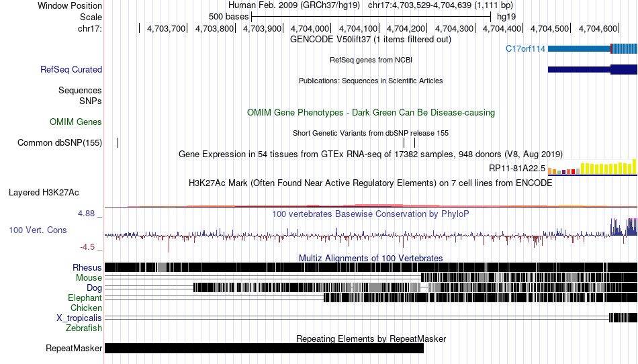Screen dimensions: 638x364
Task: Click the 4.88 conservation upper scale value
Action: pos(86,214)
